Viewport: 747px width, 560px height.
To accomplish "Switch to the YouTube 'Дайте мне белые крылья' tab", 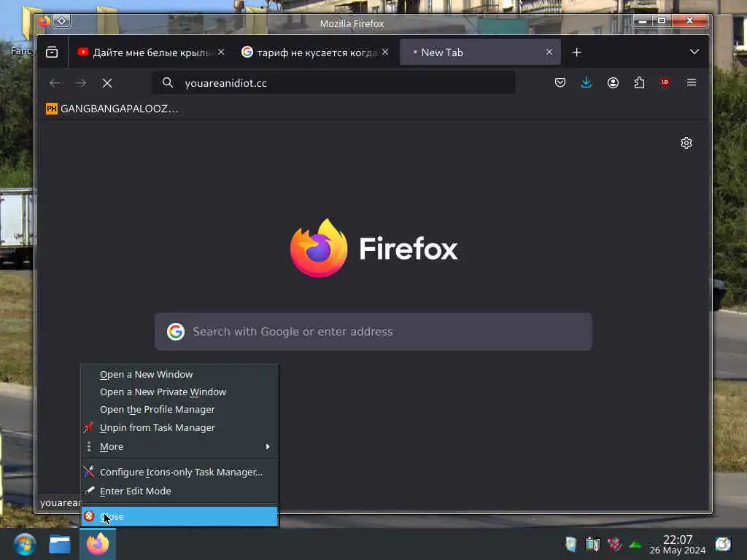I will [150, 52].
